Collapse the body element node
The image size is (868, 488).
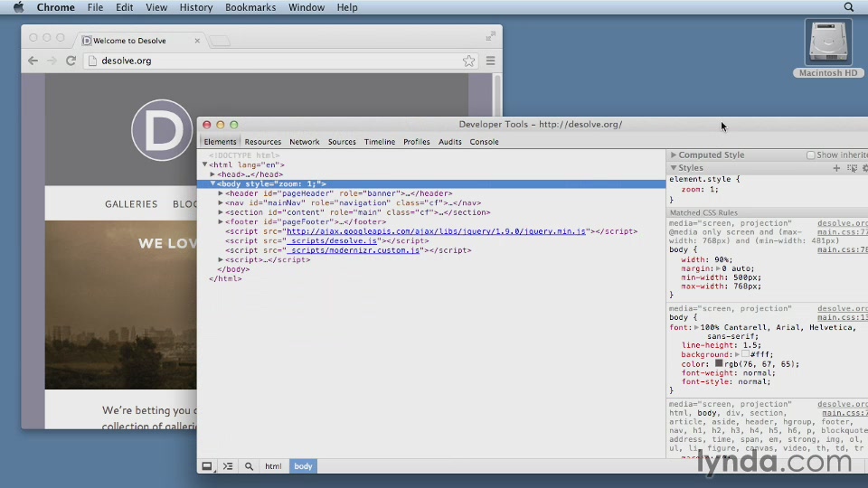tap(212, 183)
